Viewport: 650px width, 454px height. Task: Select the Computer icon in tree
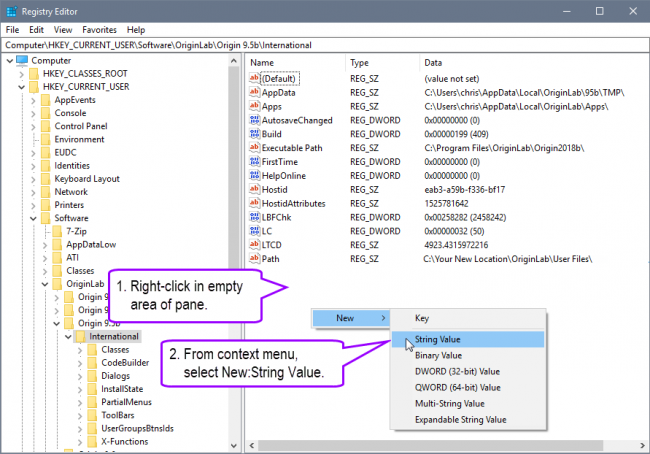(x=22, y=60)
